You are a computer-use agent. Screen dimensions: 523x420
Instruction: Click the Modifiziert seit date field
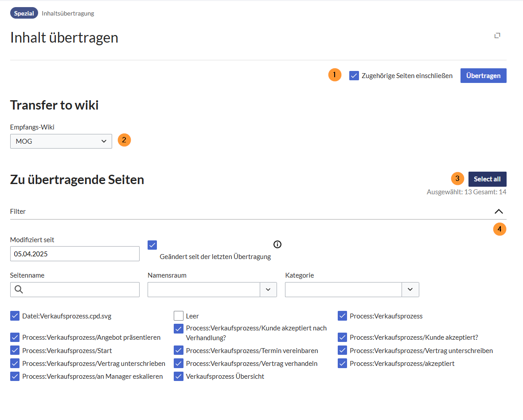pos(74,254)
